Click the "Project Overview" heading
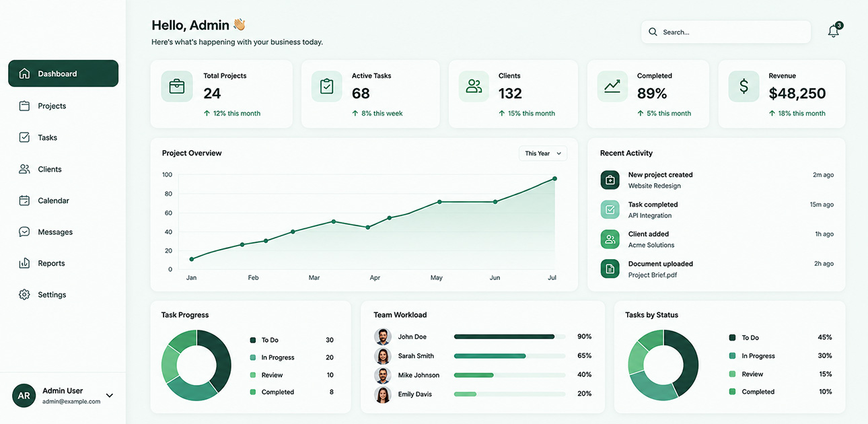The height and width of the screenshot is (424, 868). 192,153
